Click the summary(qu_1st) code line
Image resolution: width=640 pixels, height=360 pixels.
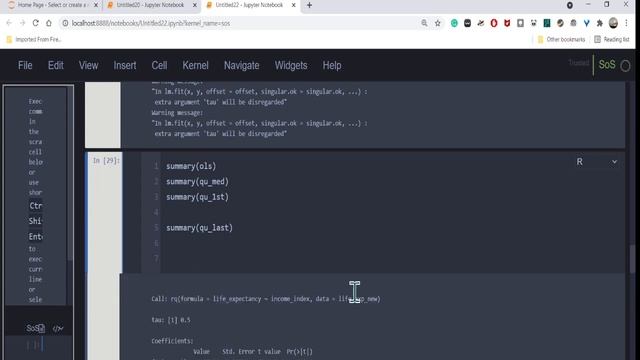197,197
